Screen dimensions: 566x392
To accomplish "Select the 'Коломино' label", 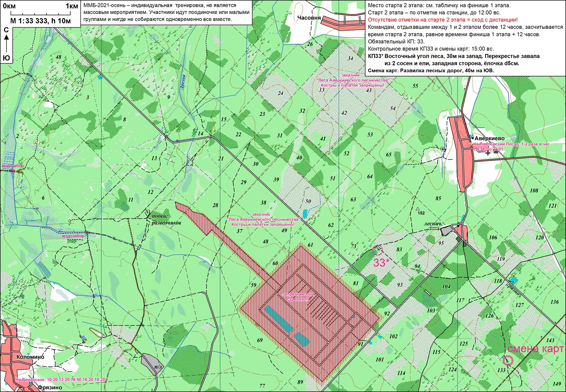I will click(30, 357).
